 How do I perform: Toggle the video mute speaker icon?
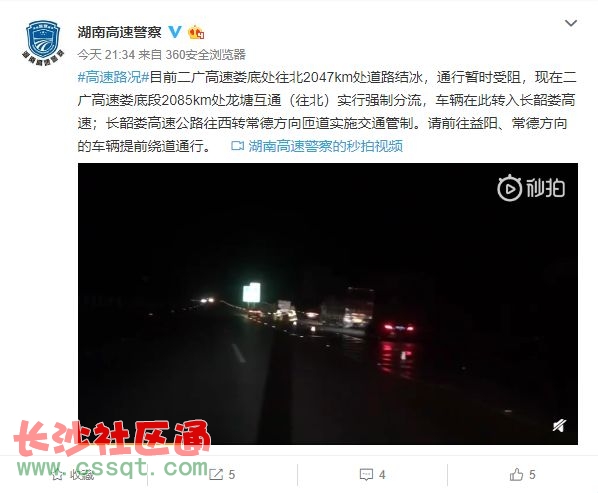[559, 425]
